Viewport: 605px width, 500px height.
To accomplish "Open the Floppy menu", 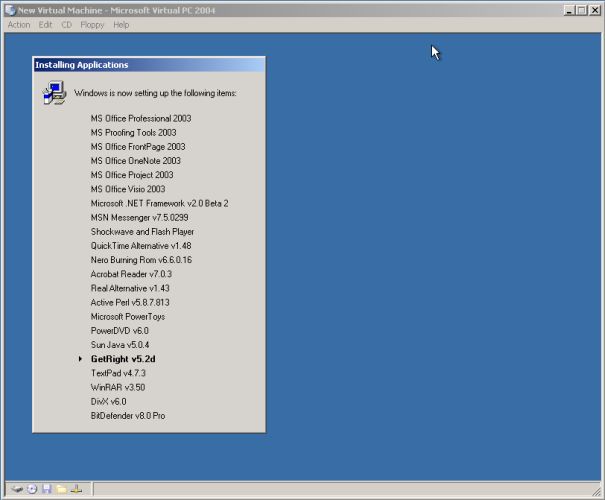I will coord(92,25).
